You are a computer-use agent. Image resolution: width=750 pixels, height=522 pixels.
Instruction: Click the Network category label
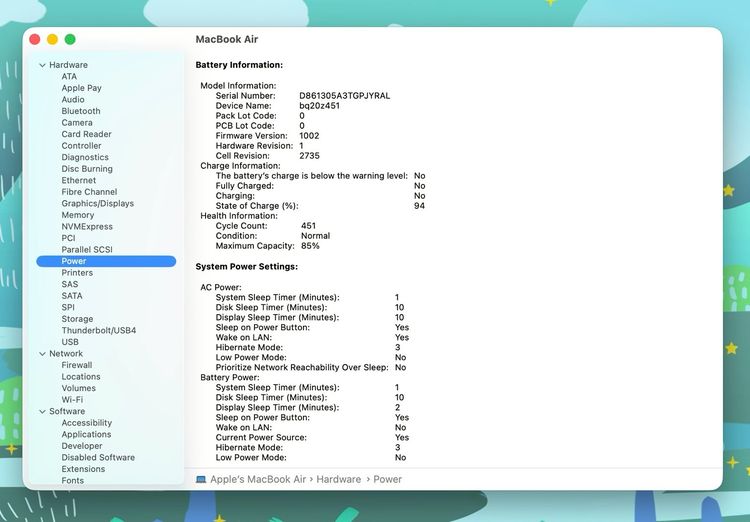tap(66, 354)
